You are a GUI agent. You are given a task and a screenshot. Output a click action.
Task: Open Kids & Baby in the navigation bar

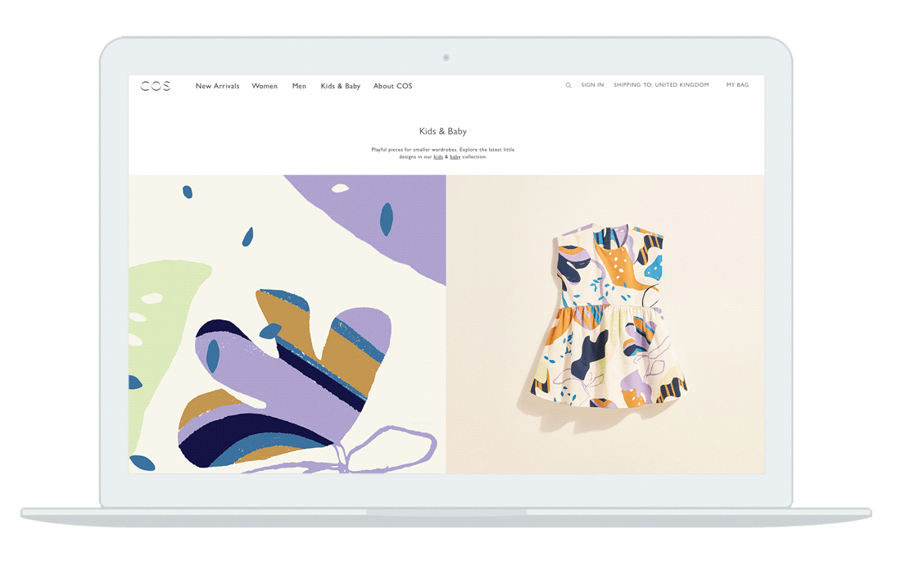[340, 86]
